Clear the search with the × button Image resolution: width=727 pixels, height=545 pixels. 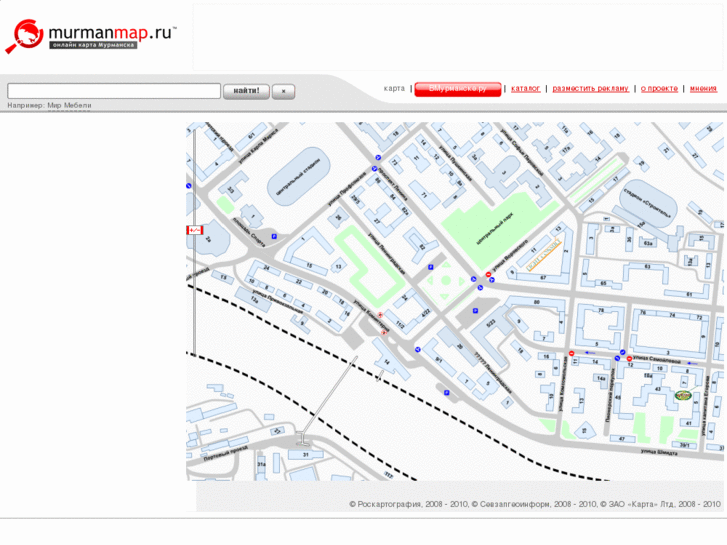(x=283, y=92)
